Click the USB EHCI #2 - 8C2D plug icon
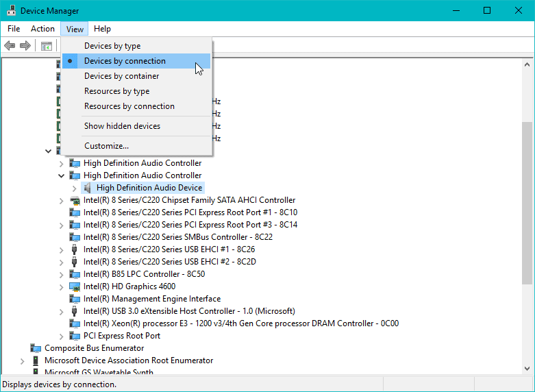535x392 pixels. 75,262
